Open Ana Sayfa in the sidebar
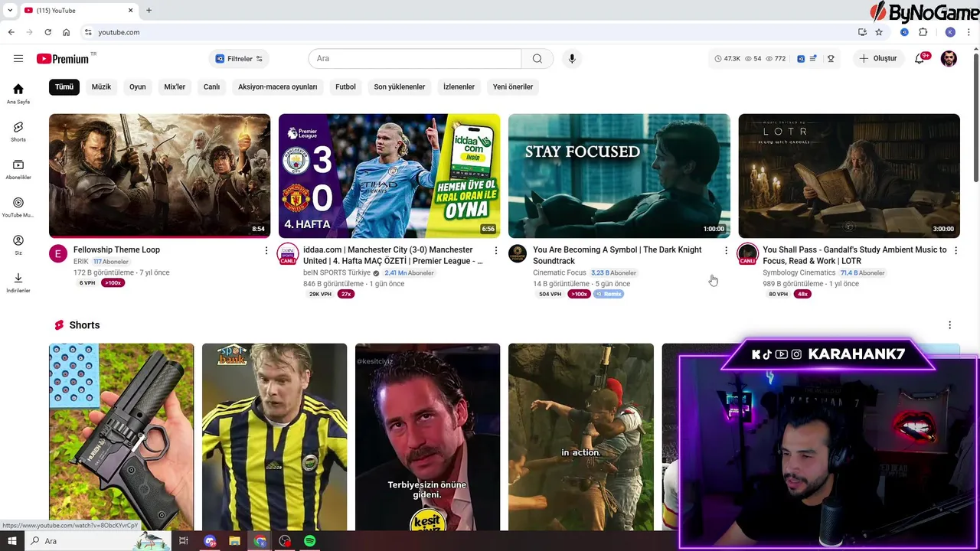 point(18,94)
